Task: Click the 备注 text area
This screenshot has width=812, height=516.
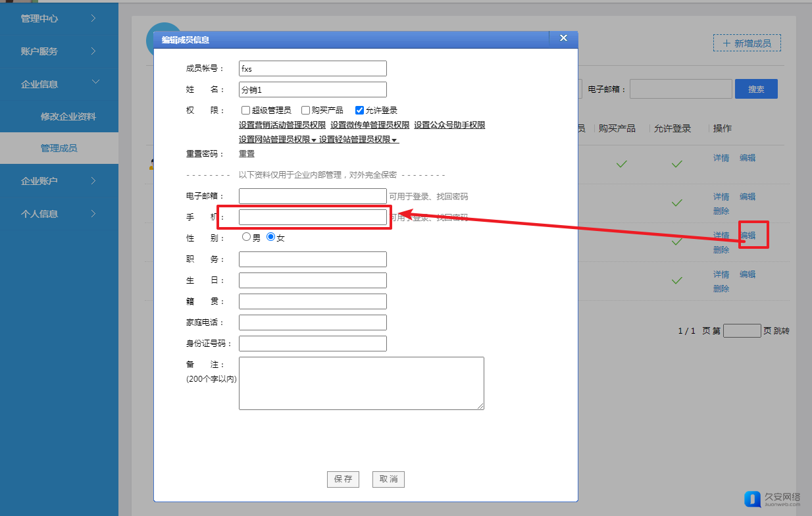Action: coord(361,383)
